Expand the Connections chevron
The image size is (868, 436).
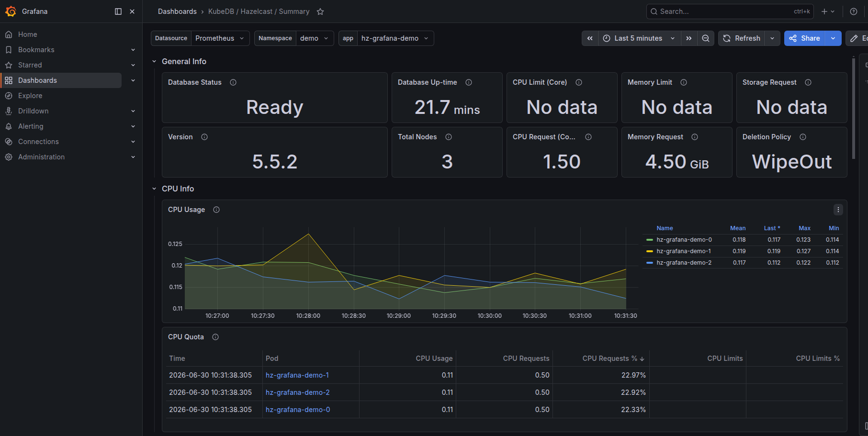[133, 142]
